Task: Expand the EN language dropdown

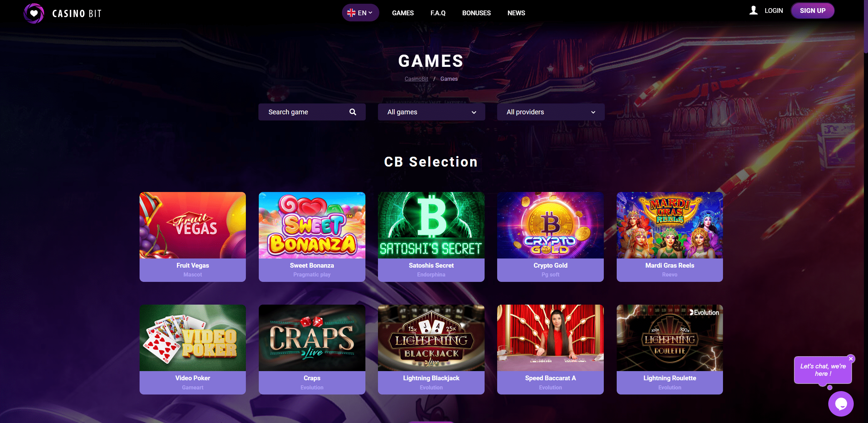Action: coord(360,13)
